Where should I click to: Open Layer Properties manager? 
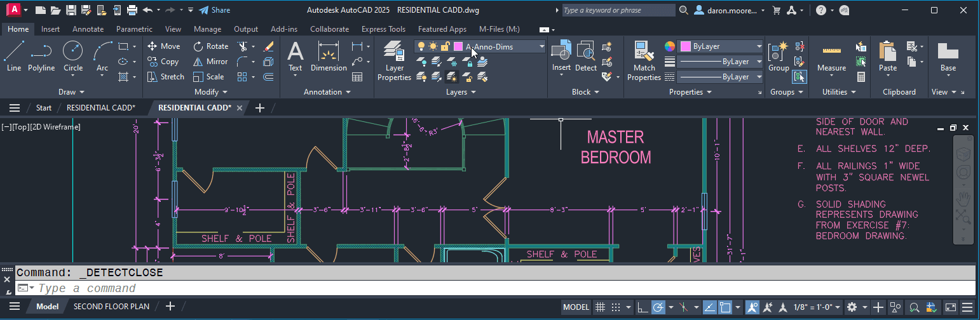pos(395,61)
